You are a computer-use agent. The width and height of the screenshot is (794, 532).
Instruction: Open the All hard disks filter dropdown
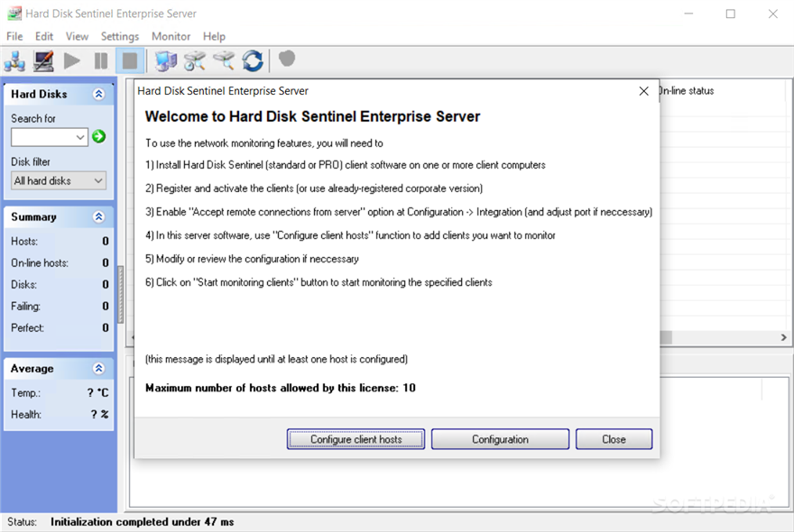59,180
